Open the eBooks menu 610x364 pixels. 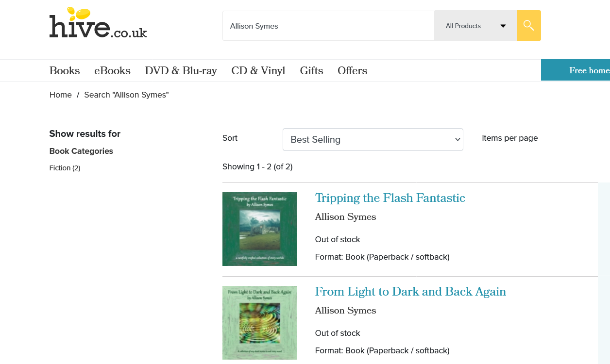112,71
